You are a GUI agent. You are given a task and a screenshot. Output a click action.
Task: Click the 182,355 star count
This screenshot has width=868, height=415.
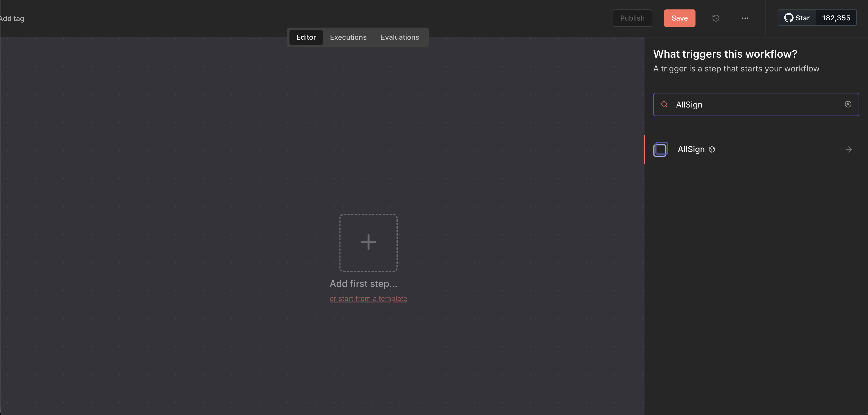837,17
